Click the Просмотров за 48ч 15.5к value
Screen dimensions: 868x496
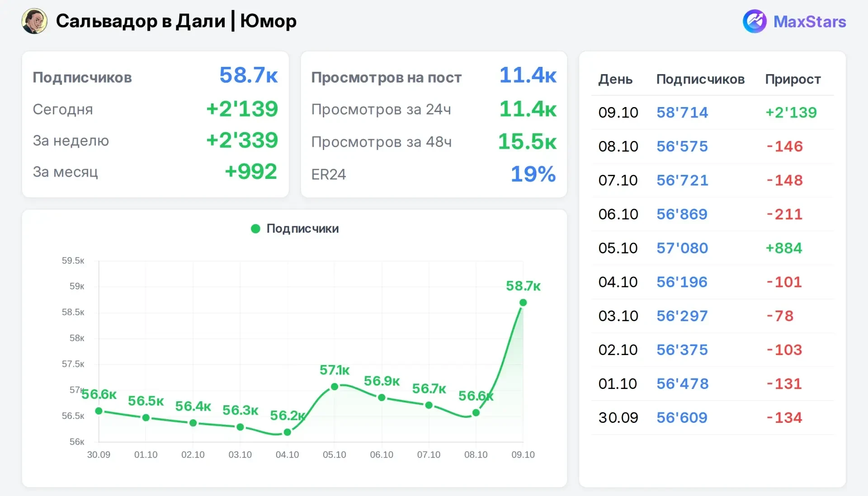click(x=527, y=141)
